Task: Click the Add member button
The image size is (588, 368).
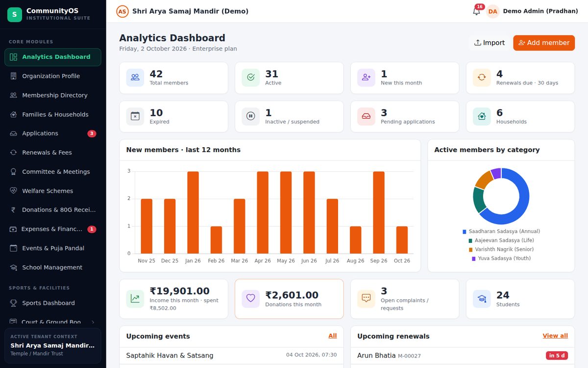Action: point(544,43)
